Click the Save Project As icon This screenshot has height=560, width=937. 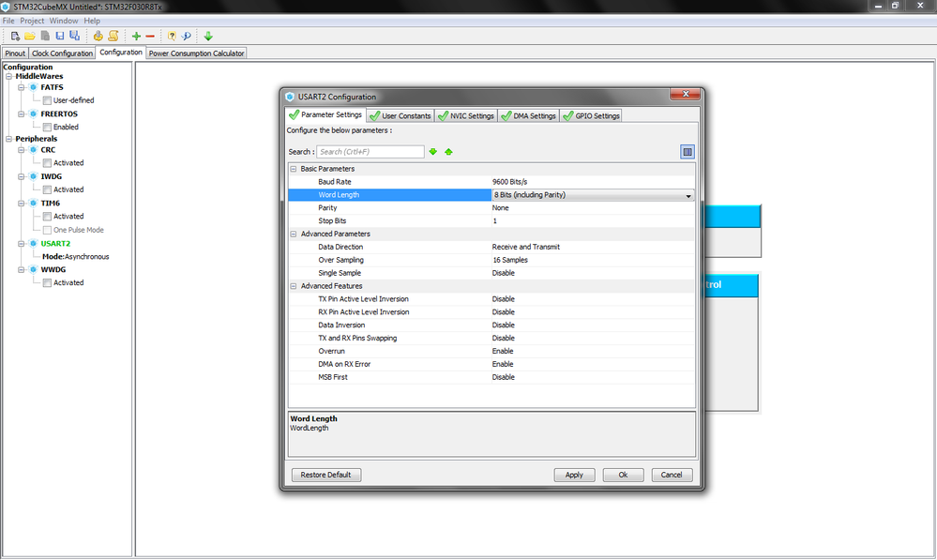pos(75,36)
